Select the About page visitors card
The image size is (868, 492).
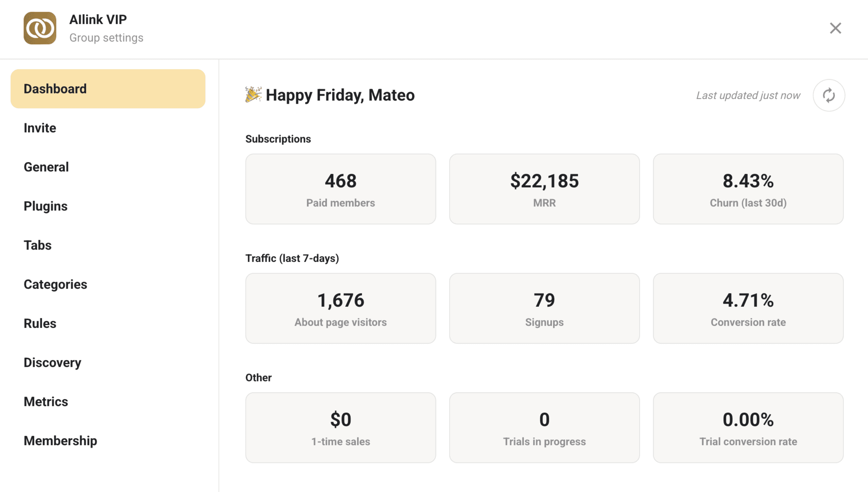(x=341, y=308)
